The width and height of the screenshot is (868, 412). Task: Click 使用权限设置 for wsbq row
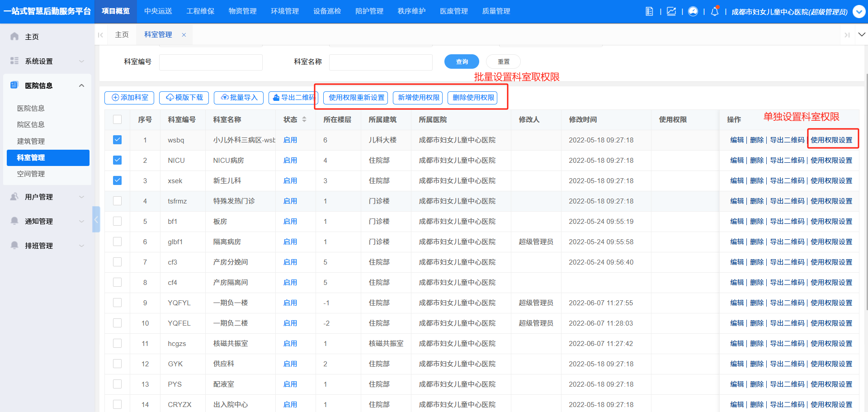tap(831, 140)
